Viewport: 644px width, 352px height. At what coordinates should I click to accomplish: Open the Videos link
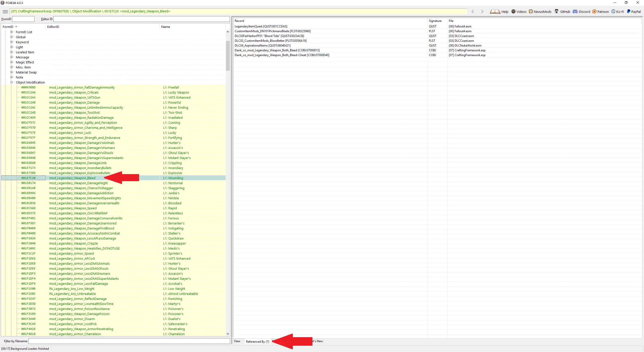tap(519, 12)
